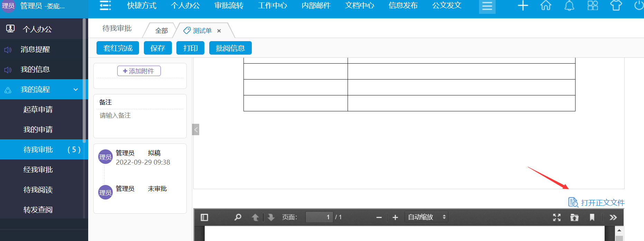Collapse the left panel using arrow handle
This screenshot has width=644, height=241.
click(x=196, y=130)
